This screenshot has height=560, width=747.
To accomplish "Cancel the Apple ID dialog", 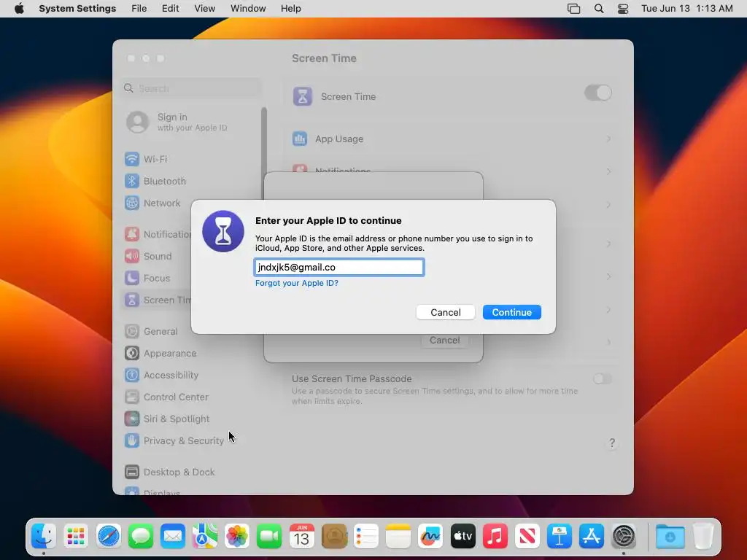I will [446, 312].
